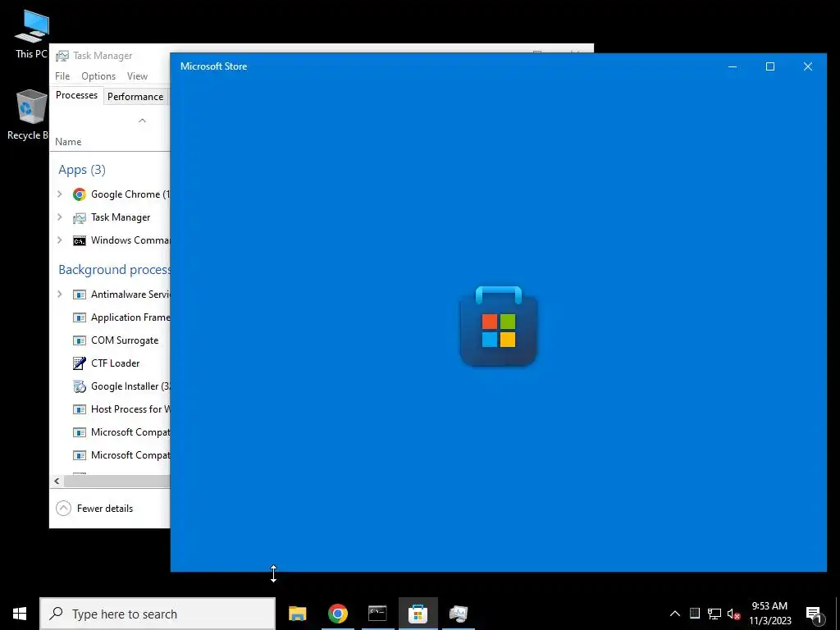Viewport: 840px width, 630px height.
Task: Select Windows Command Processor icon in Task Manager
Action: click(x=80, y=240)
